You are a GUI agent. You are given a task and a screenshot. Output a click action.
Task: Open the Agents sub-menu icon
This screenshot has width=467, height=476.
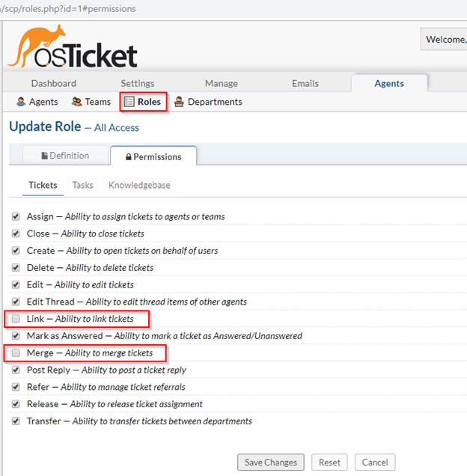(x=21, y=102)
